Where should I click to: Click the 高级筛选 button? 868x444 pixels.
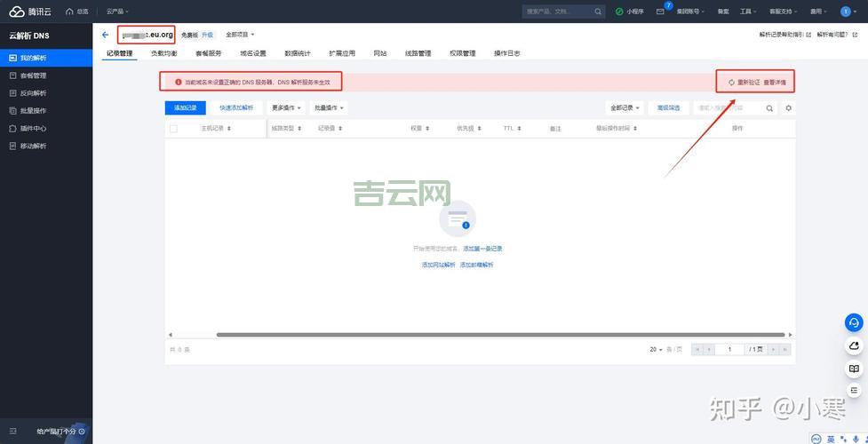point(668,108)
